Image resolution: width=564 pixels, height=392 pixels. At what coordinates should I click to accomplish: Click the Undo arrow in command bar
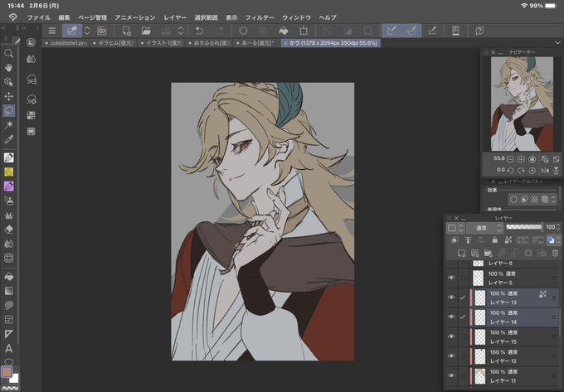[x=199, y=31]
